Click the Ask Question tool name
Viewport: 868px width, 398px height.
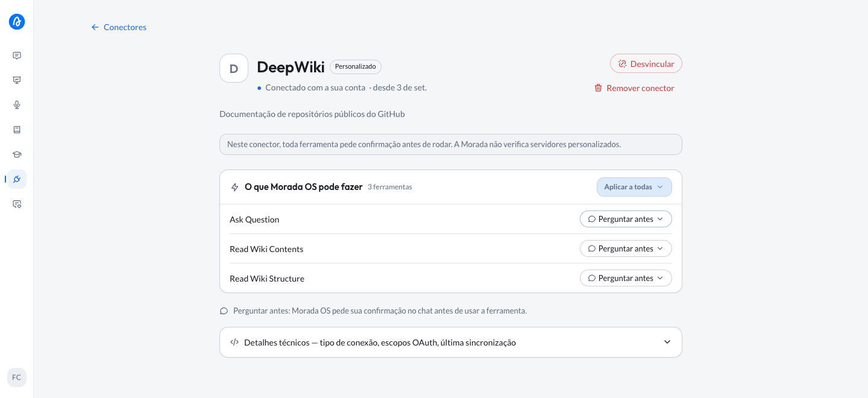(254, 220)
